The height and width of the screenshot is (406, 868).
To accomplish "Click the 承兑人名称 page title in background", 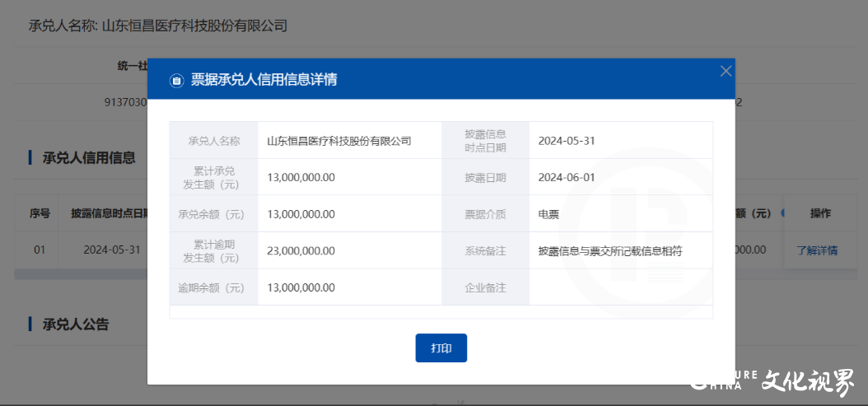I will tap(158, 26).
